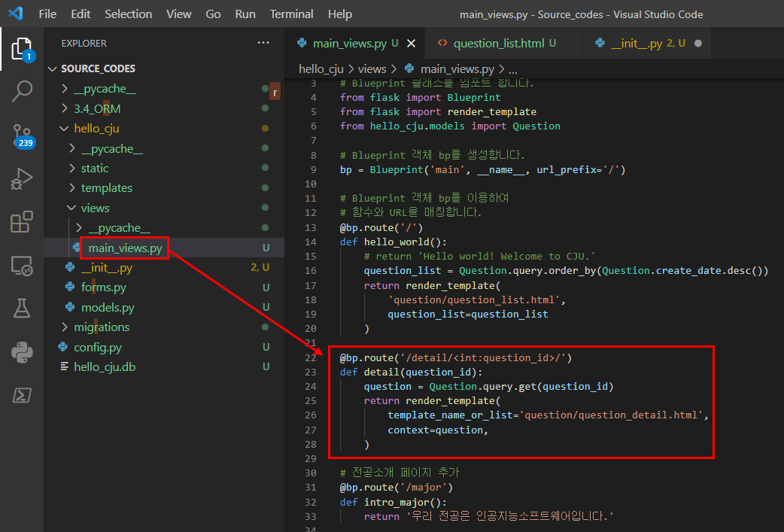Open the Selection menu
The width and height of the screenshot is (784, 532).
coord(129,14)
